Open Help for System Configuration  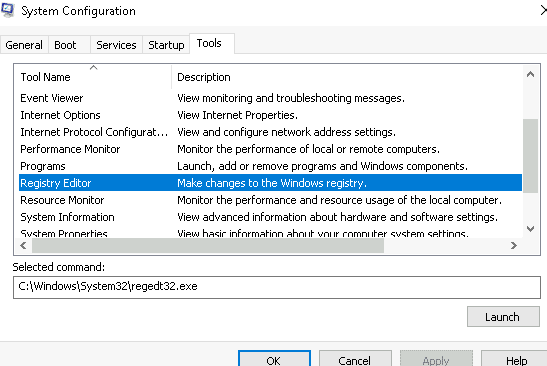[x=514, y=359]
